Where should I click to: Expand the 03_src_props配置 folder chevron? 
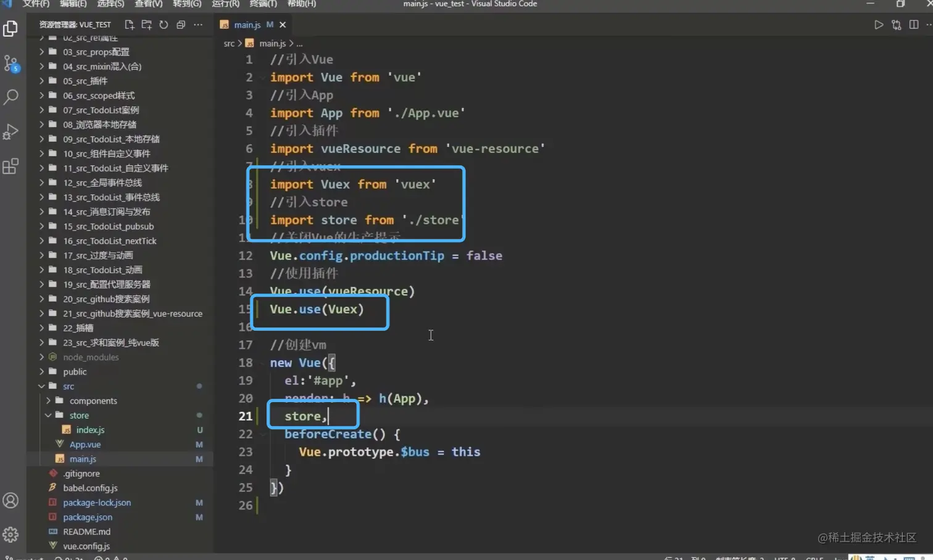point(41,52)
